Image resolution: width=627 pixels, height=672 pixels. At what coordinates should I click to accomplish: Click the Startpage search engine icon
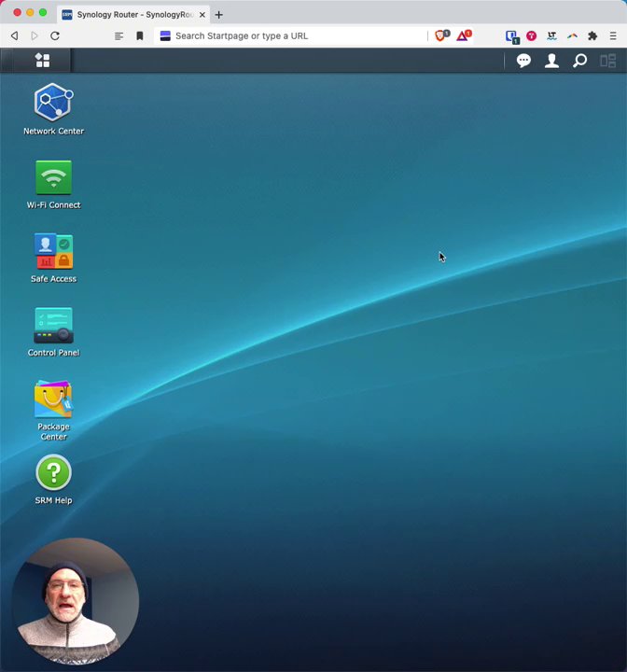click(x=165, y=36)
